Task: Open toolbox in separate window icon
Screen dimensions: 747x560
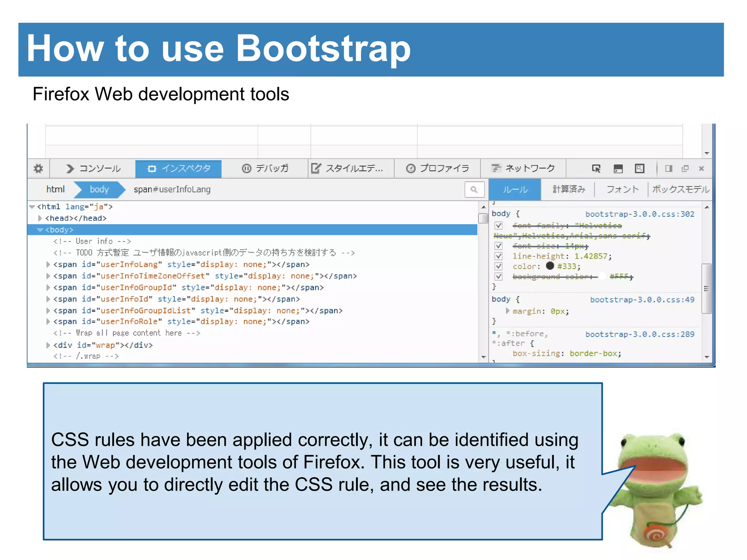Action: tap(685, 168)
